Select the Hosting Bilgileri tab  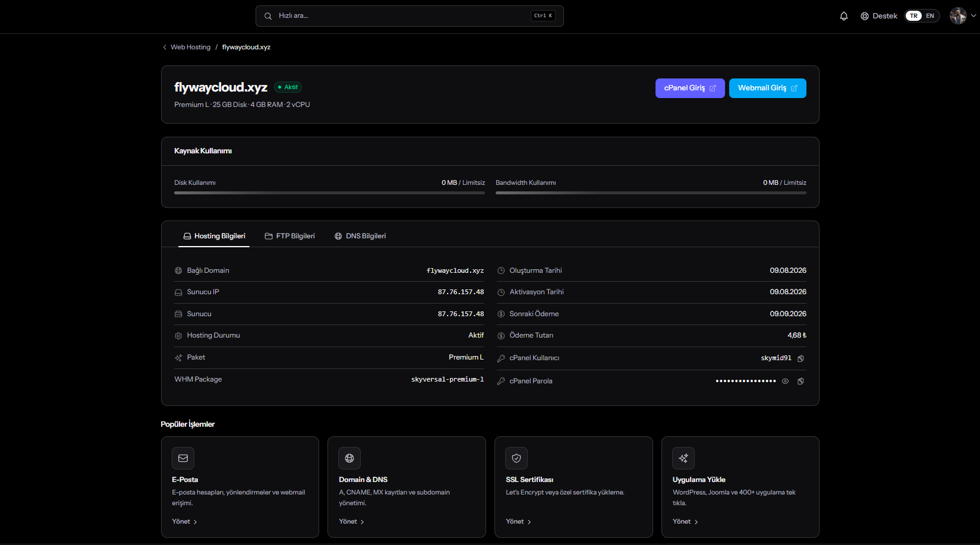coord(214,236)
